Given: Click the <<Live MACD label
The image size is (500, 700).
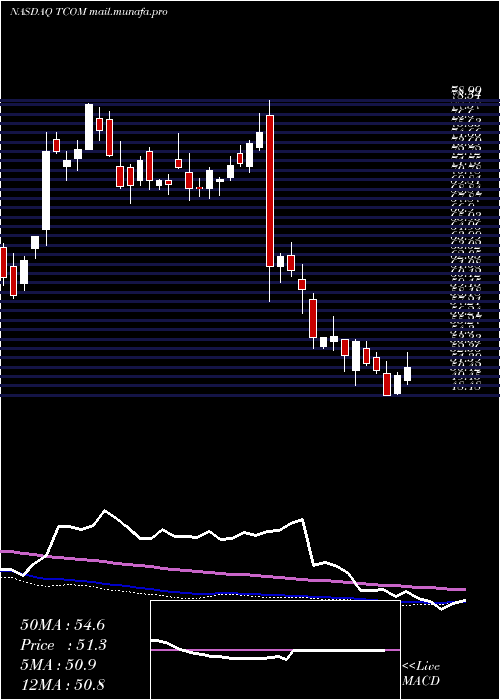Looking at the screenshot, I should coord(421,674).
